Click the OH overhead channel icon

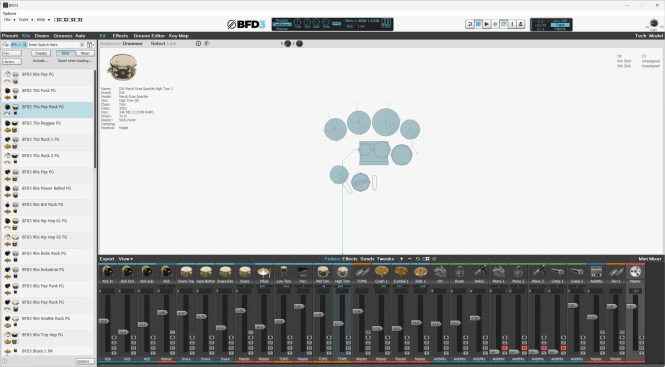pos(440,272)
